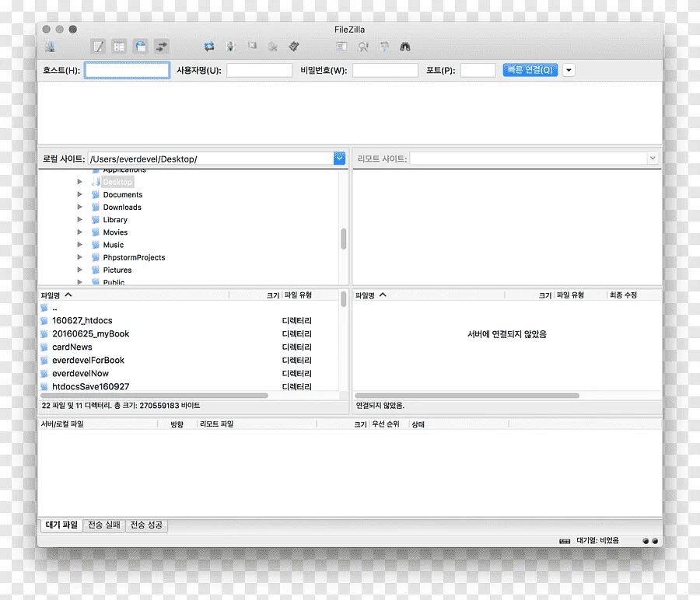
Task: Toggle synchronized browsing icon
Action: tap(384, 47)
